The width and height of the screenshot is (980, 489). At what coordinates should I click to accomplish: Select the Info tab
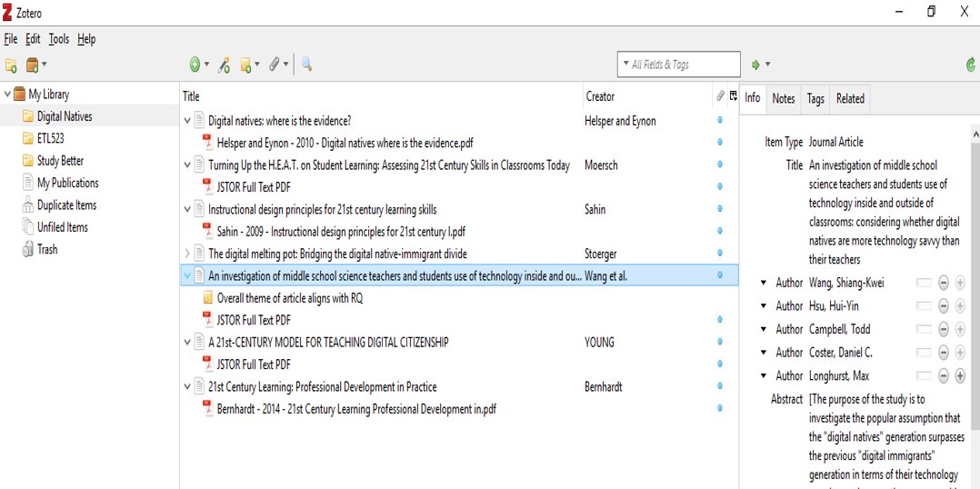(x=753, y=98)
